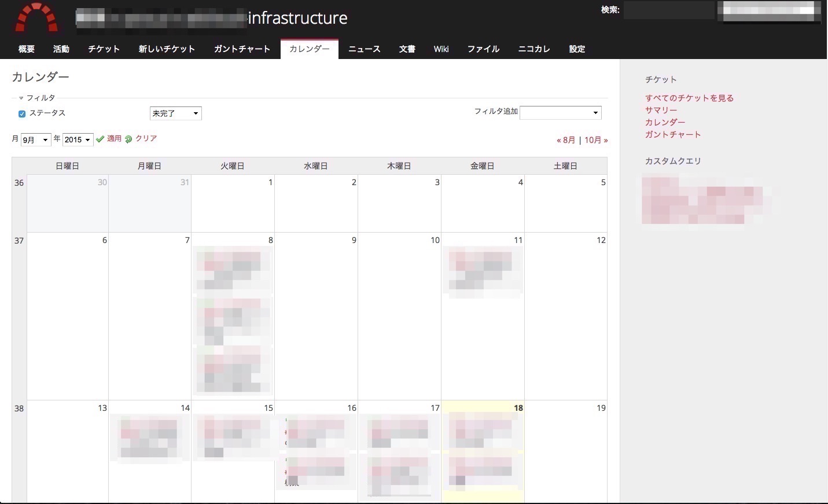Click すべてのチケットを見る sidebar link
The height and width of the screenshot is (504, 828).
(689, 98)
